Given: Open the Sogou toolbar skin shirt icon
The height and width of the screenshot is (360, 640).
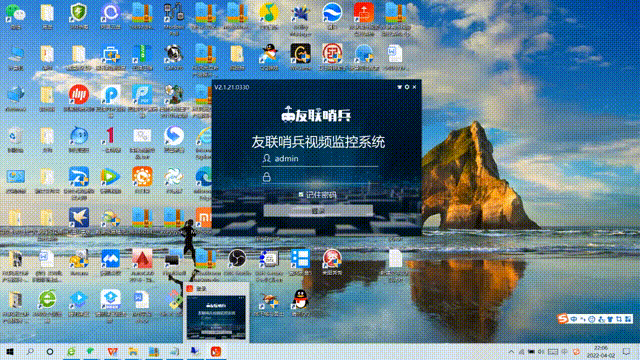Looking at the screenshot, I should pyautogui.click(x=610, y=319).
